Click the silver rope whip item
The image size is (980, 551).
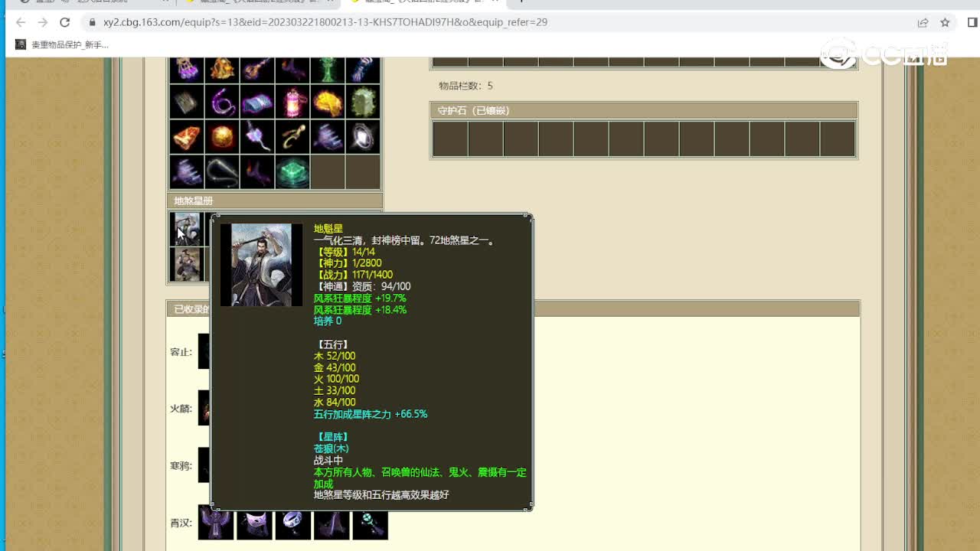pyautogui.click(x=222, y=171)
